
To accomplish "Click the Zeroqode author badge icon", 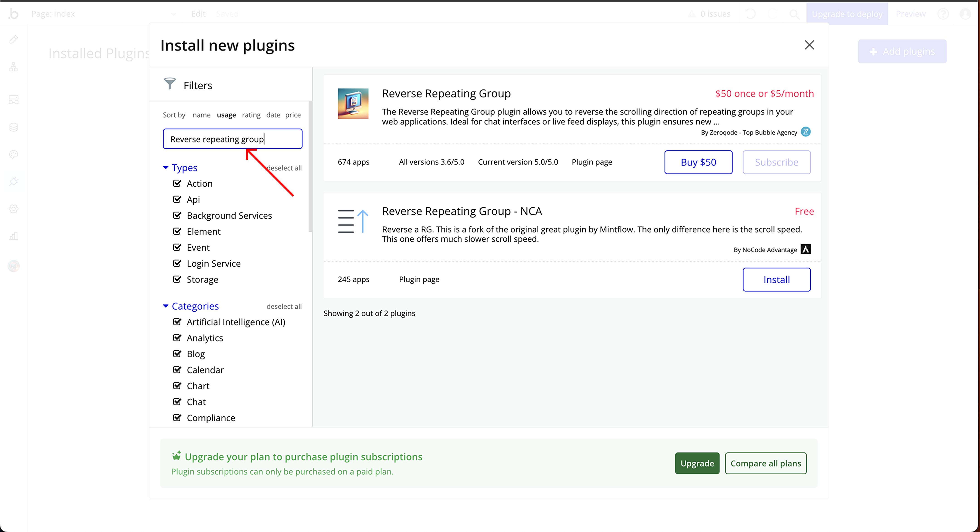I will tap(805, 132).
